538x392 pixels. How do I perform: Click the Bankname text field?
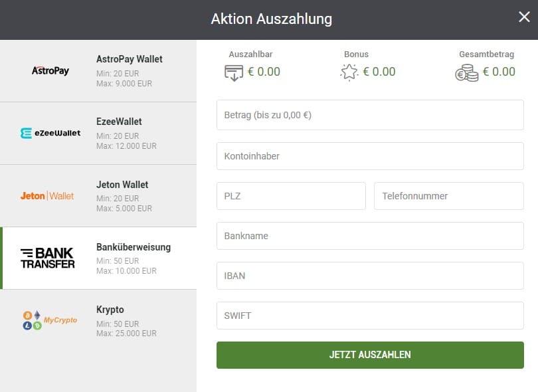[370, 235]
